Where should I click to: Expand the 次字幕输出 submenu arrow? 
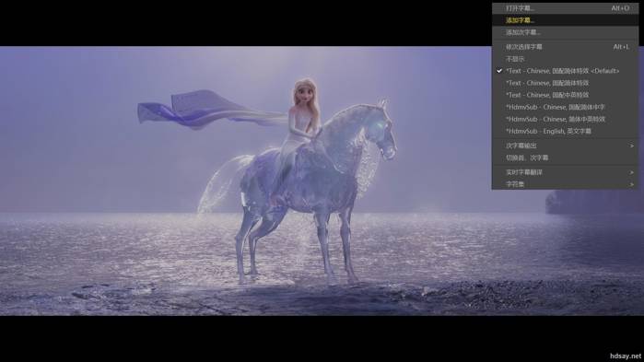632,146
